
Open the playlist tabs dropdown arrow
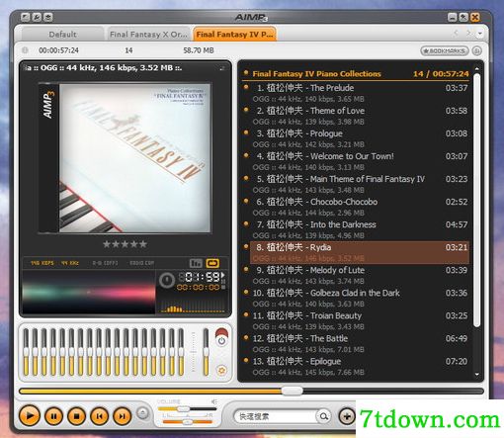point(480,34)
